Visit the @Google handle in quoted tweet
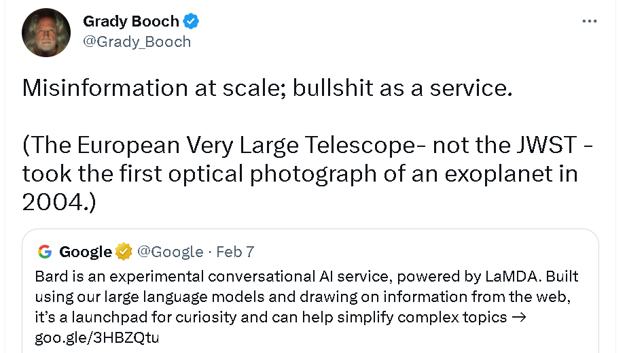644x353 pixels. pyautogui.click(x=170, y=252)
